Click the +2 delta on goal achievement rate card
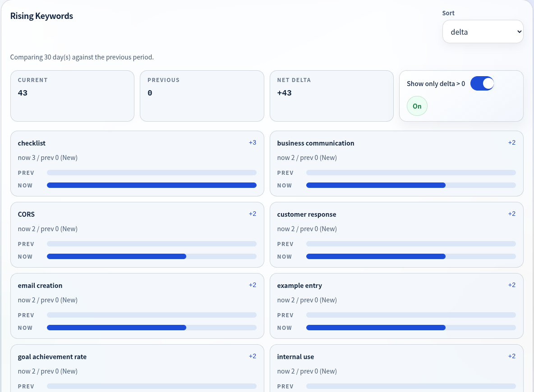Image resolution: width=534 pixels, height=392 pixels. tap(253, 356)
